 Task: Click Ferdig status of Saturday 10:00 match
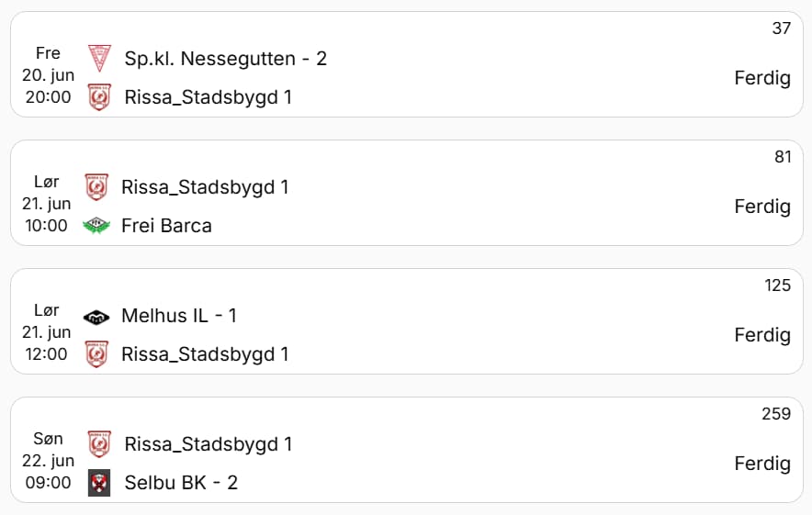(761, 207)
